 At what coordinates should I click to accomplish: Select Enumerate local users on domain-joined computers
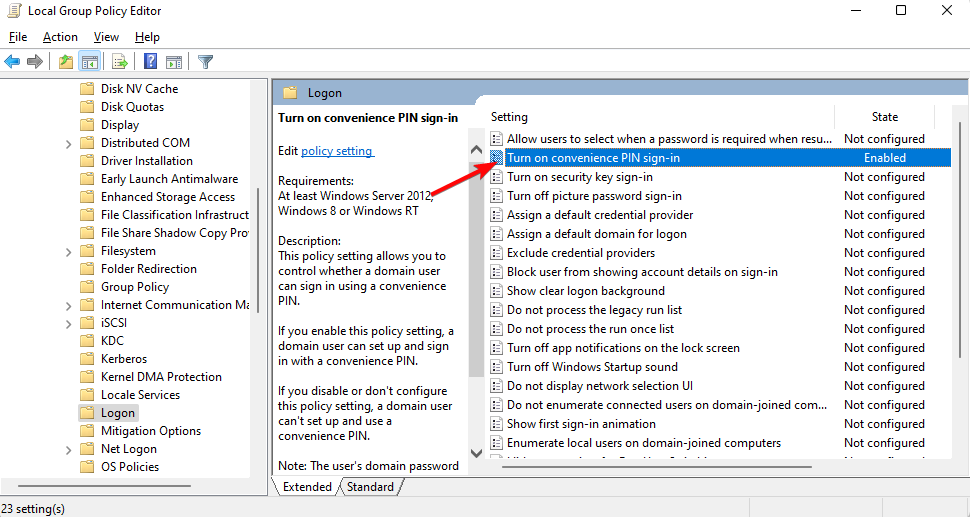click(643, 443)
